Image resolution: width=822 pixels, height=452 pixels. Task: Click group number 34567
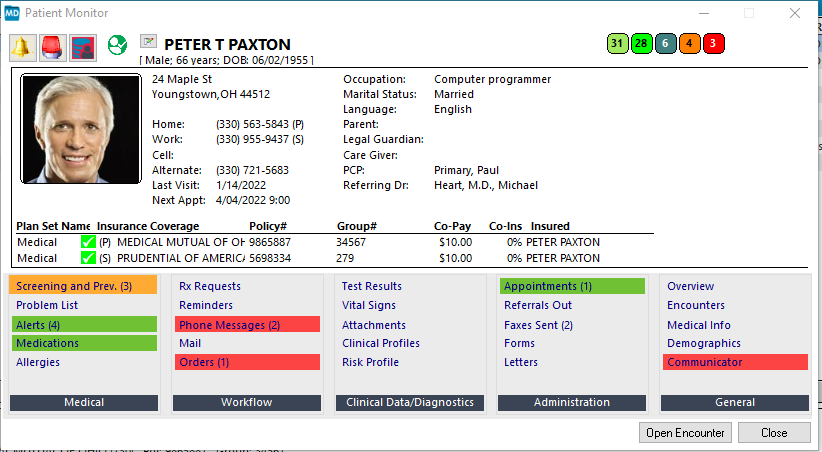(x=351, y=242)
